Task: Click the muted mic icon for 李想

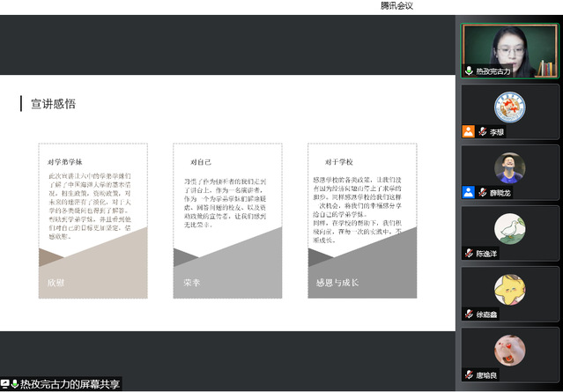Action: (x=483, y=132)
